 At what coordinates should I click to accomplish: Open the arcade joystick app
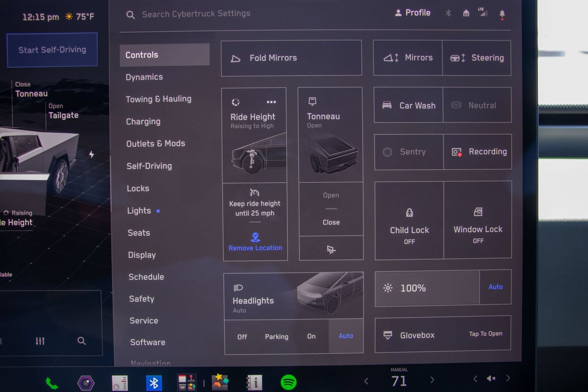[x=187, y=383]
